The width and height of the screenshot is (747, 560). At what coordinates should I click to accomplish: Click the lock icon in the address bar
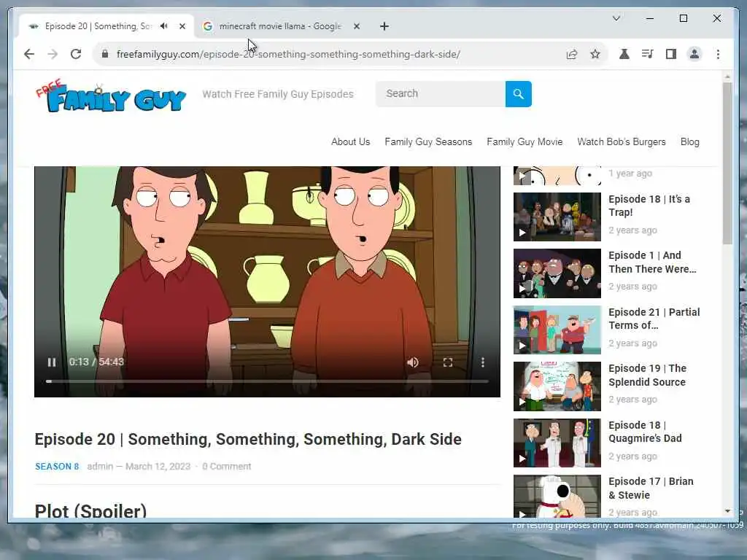[105, 54]
